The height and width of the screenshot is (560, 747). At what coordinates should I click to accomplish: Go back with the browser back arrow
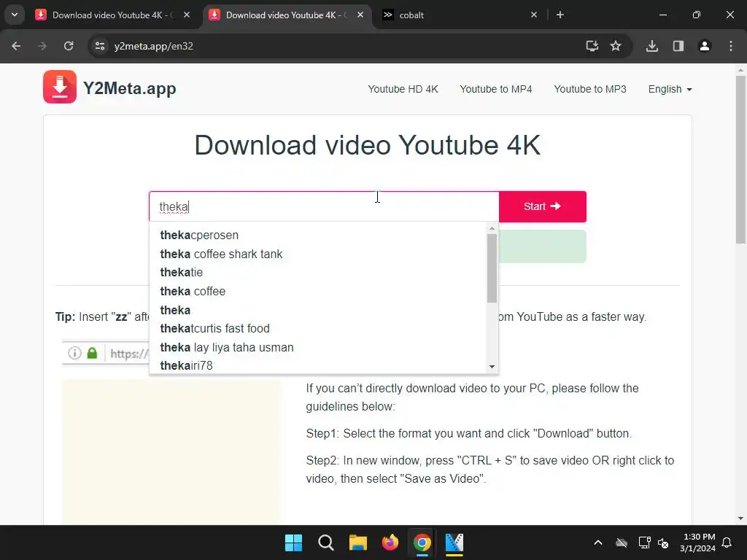point(16,46)
